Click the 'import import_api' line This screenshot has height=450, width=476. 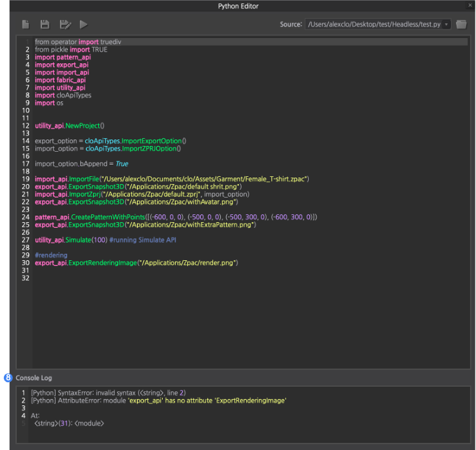62,72
